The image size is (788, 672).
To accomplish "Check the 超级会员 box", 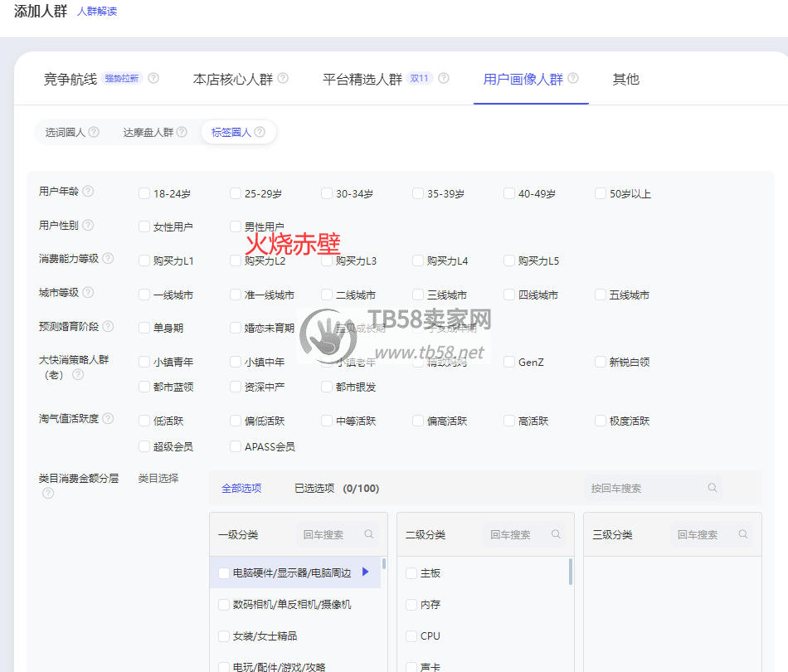I will pyautogui.click(x=144, y=446).
